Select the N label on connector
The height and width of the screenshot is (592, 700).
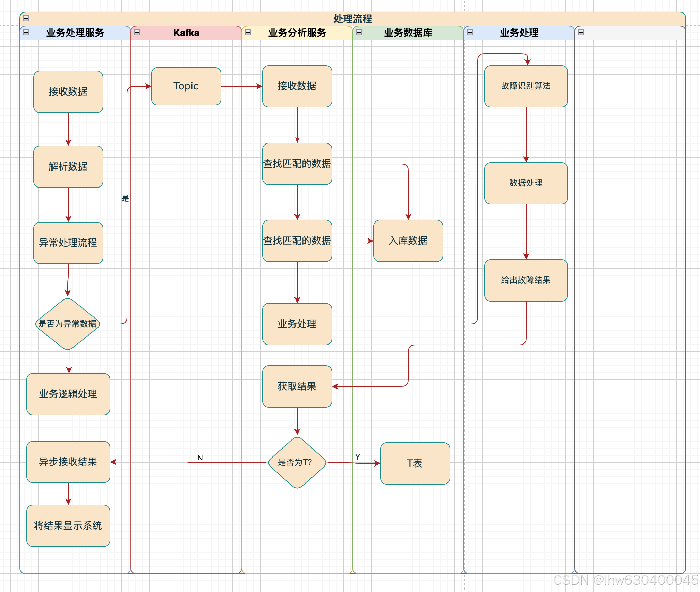pos(200,458)
